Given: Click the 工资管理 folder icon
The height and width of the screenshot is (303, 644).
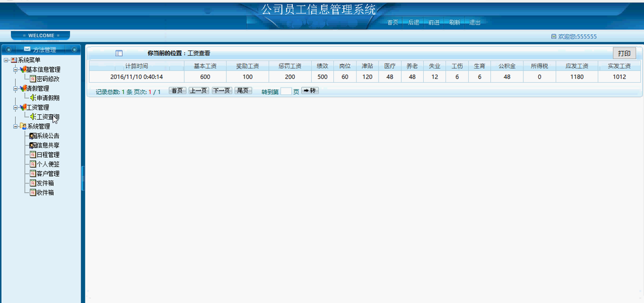Looking at the screenshot, I should click(x=23, y=107).
